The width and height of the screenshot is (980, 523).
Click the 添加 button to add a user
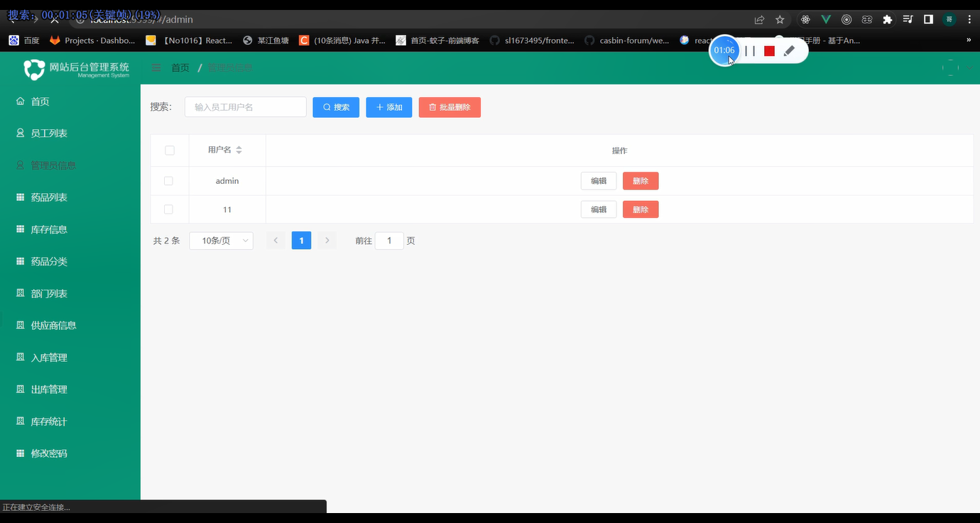tap(388, 107)
